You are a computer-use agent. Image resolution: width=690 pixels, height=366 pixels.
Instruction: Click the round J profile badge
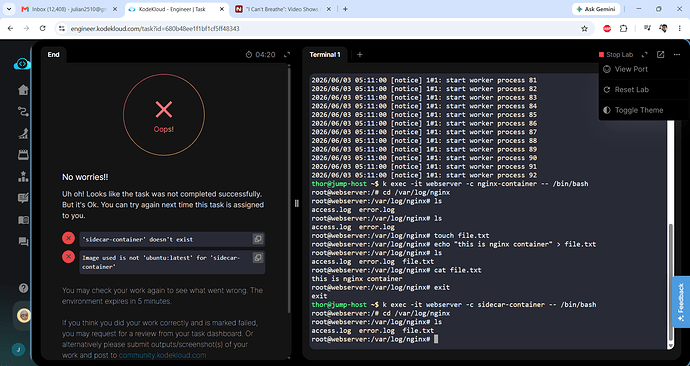coord(18,350)
